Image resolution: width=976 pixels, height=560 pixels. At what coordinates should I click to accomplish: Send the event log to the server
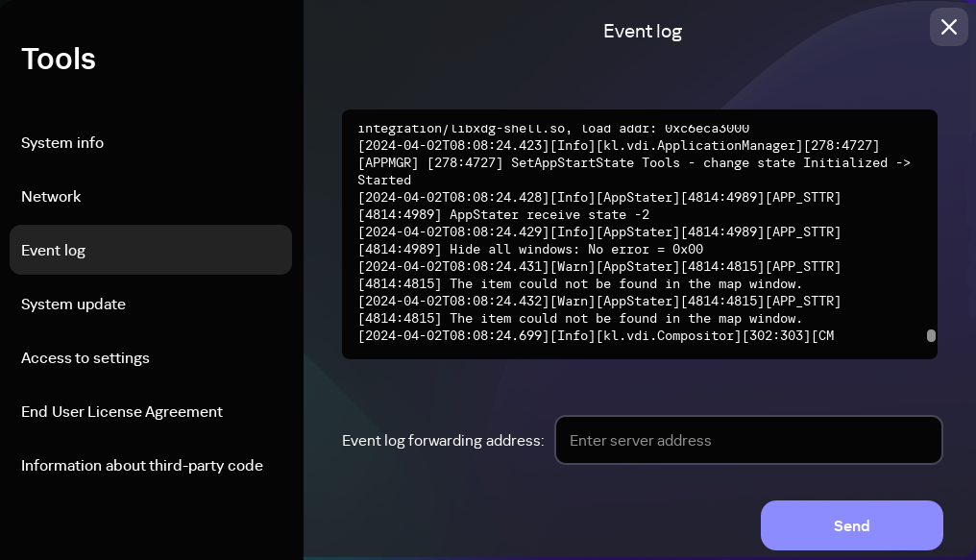[851, 525]
